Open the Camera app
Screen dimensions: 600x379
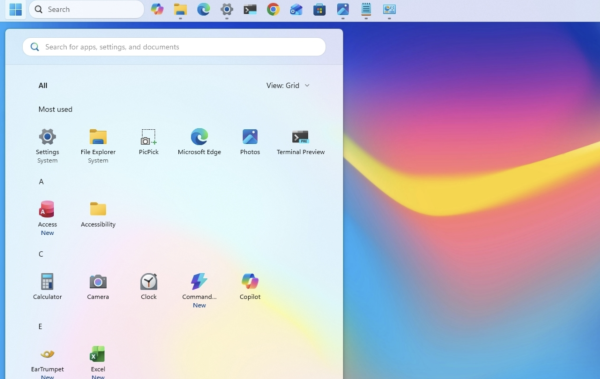98,287
